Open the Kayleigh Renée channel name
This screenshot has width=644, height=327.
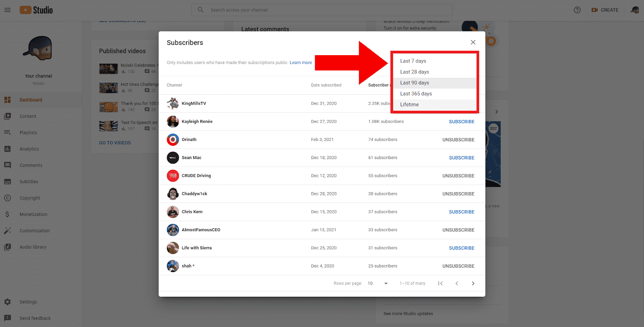point(197,122)
